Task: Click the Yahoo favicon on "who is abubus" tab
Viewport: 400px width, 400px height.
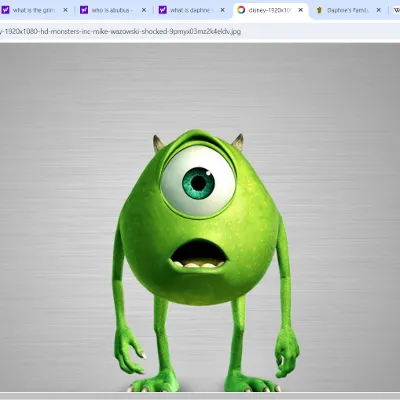Action: point(84,10)
